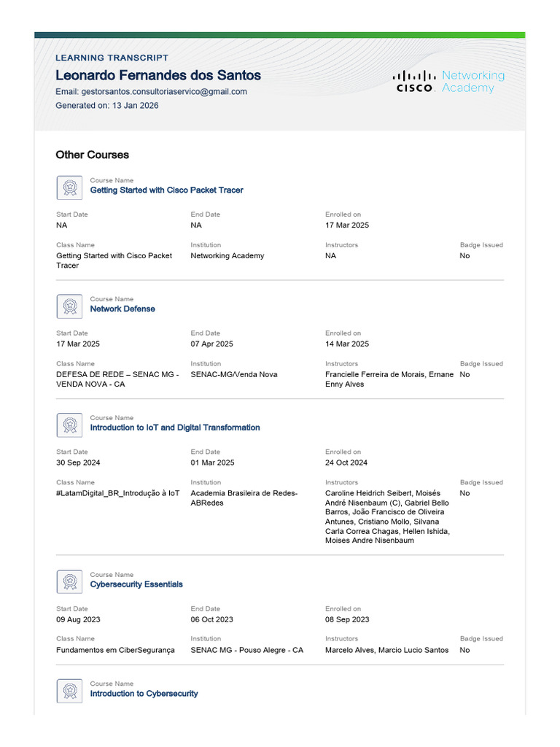The image size is (560, 747).
Task: Click the Getting Started with Packet Tracer badge icon
Action: click(x=69, y=187)
